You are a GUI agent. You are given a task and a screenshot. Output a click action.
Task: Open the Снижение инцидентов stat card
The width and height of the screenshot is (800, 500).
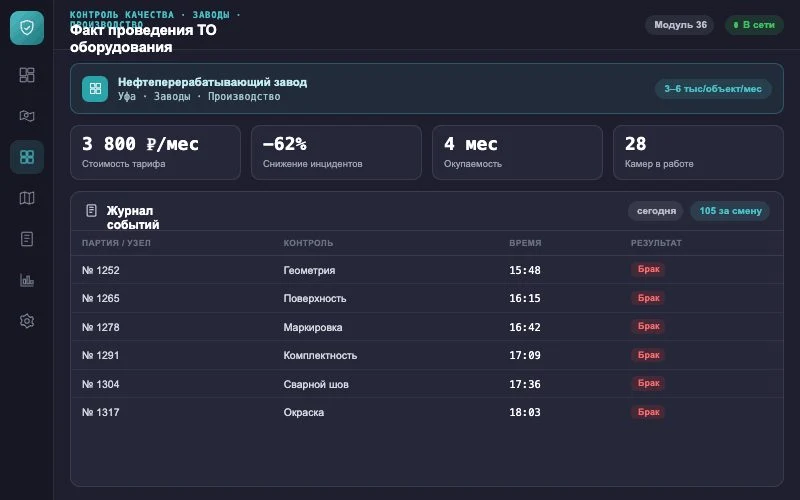[336, 153]
